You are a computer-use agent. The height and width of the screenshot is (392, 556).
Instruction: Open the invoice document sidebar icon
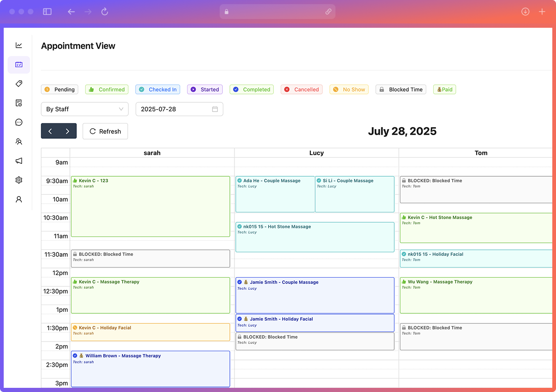click(x=19, y=103)
